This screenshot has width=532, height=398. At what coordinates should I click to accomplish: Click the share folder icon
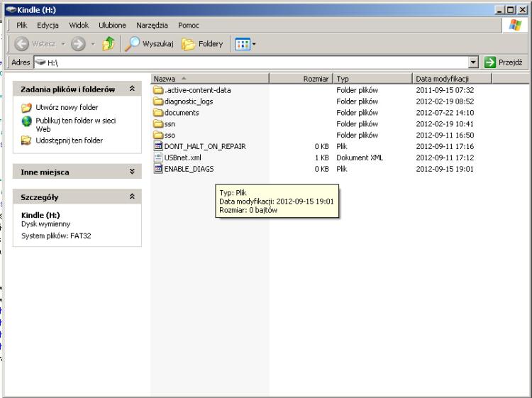(x=26, y=140)
